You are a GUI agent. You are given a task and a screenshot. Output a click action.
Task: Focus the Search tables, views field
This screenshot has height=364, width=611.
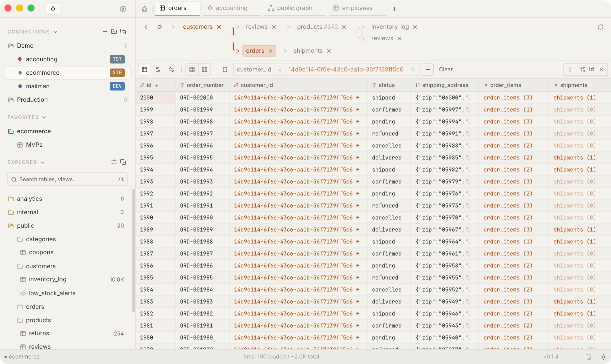pos(67,179)
